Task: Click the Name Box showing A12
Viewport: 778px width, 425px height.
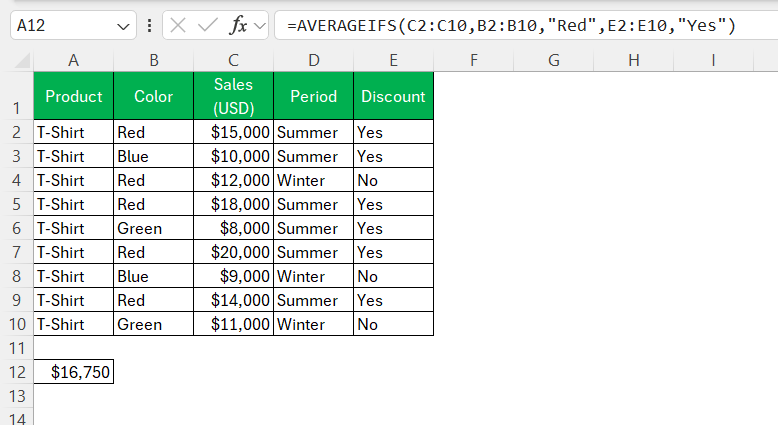Action: 73,25
